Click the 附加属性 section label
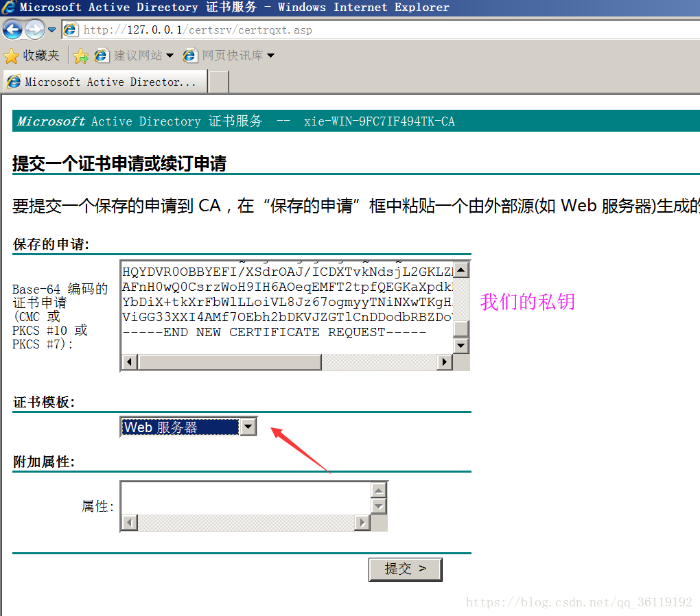The image size is (700, 616). (x=44, y=462)
